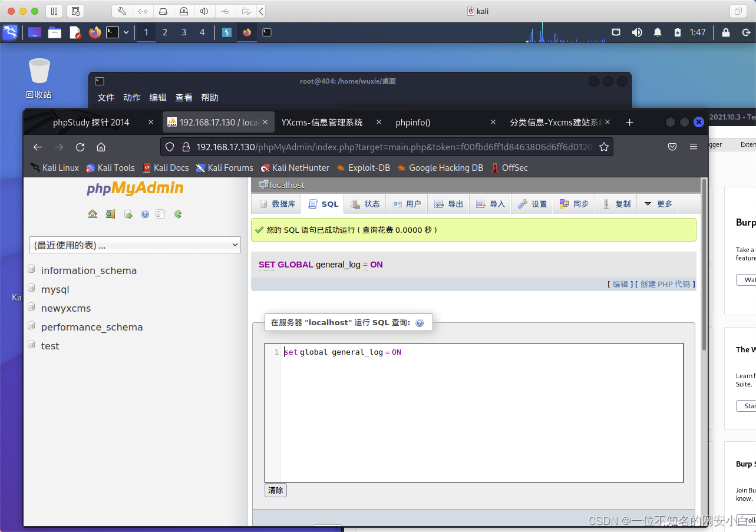This screenshot has height=532, width=756.
Task: Launch Firefox from the Kali panel
Action: coord(95,32)
